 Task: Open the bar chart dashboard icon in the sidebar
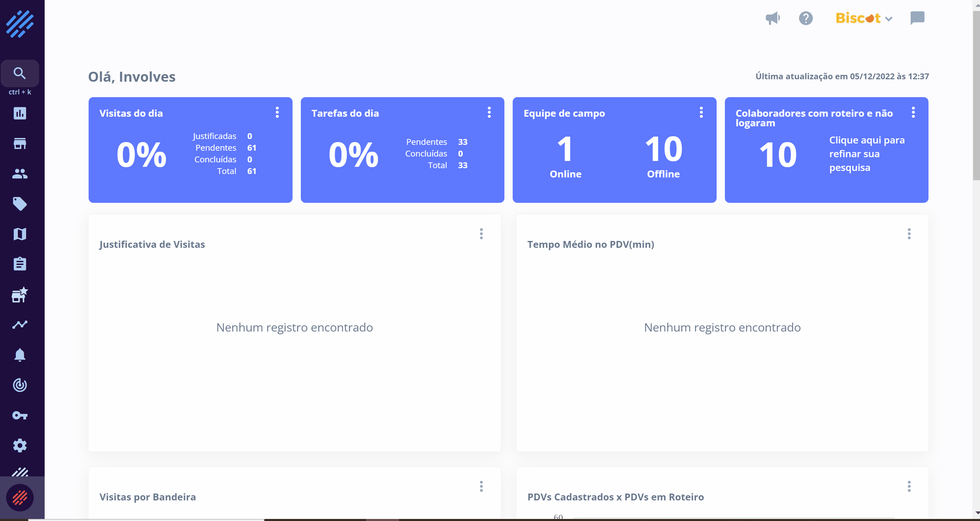coord(20,113)
